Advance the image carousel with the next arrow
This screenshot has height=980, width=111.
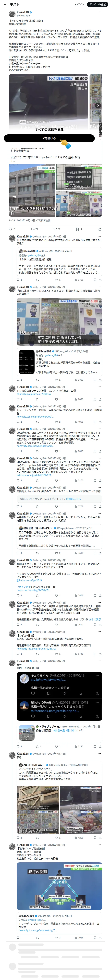pyautogui.click(x=98, y=105)
